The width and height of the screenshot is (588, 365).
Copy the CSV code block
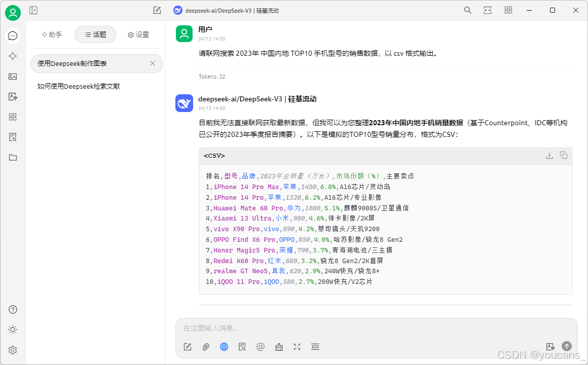[x=564, y=155]
